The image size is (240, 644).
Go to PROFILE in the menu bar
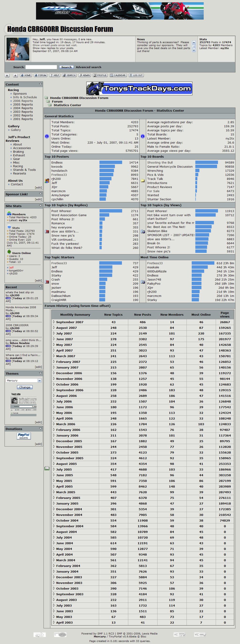pyautogui.click(x=100, y=75)
